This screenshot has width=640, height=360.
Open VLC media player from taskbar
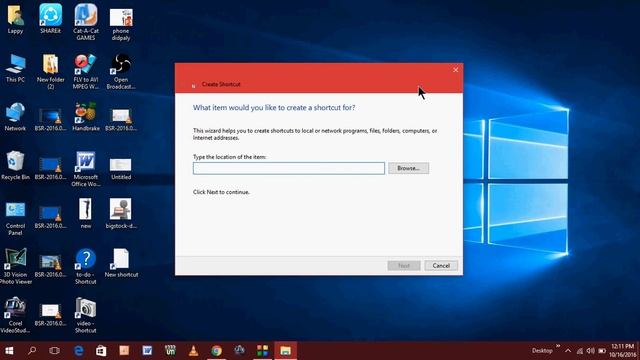pos(193,351)
